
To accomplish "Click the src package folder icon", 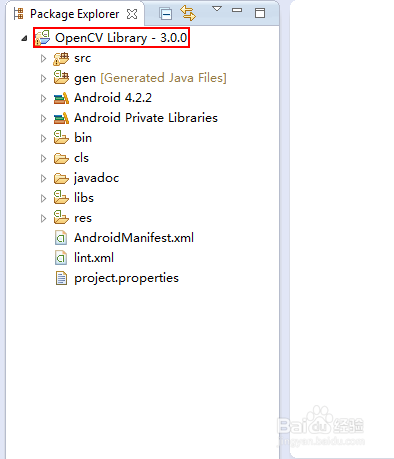I will coord(61,58).
